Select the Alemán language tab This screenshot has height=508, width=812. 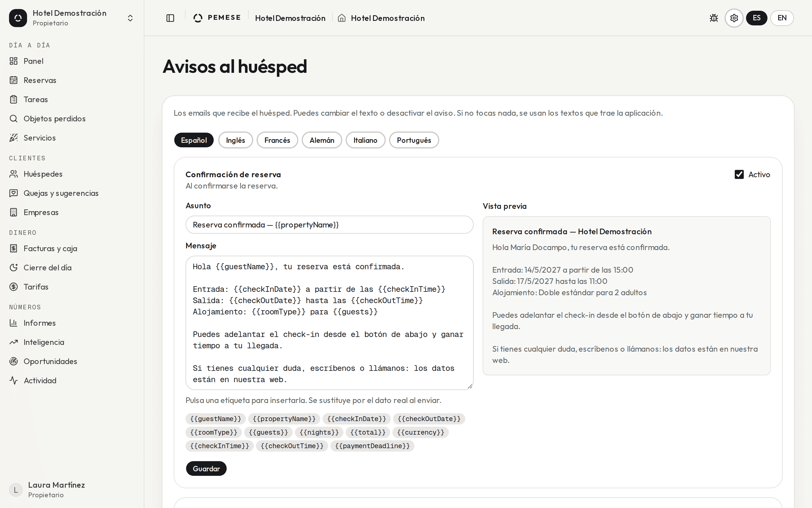tap(322, 140)
